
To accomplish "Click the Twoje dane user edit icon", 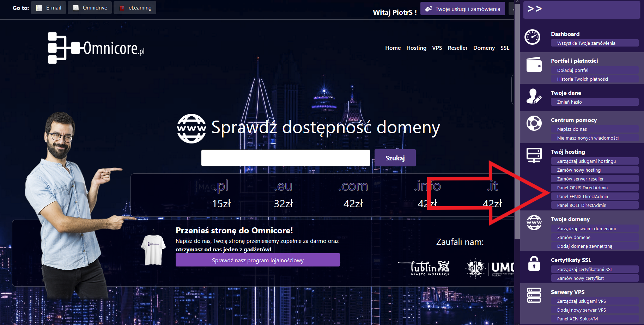I will point(534,96).
